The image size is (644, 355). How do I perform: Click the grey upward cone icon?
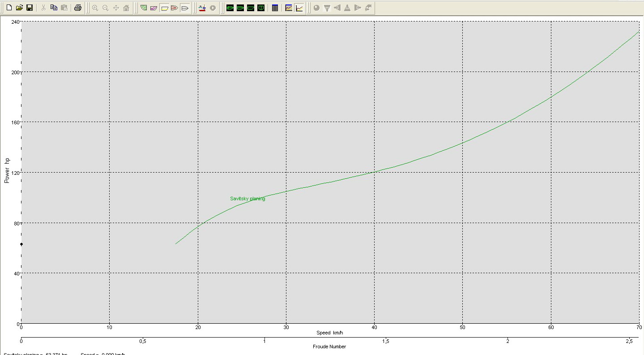pyautogui.click(x=347, y=8)
